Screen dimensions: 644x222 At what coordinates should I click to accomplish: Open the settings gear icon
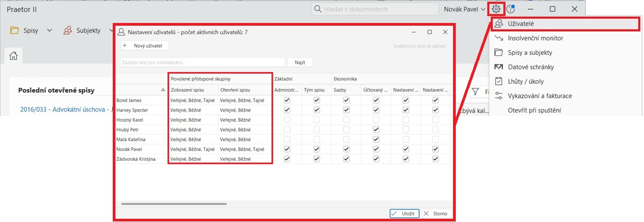point(496,9)
